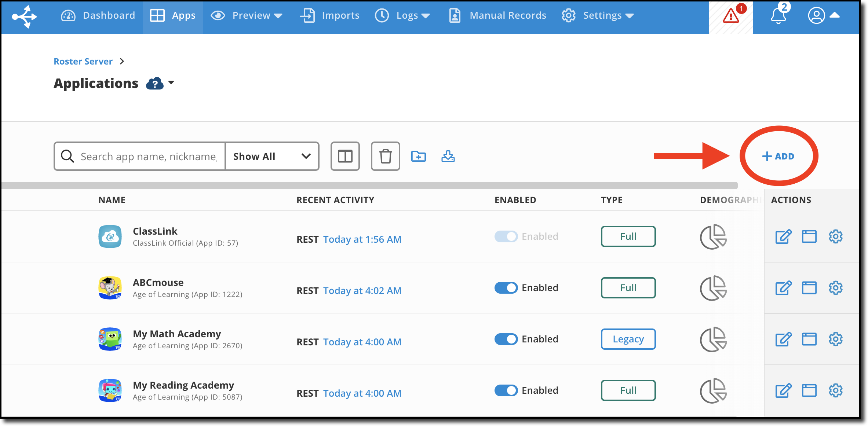The height and width of the screenshot is (426, 868).
Task: Click the trash can delete icon
Action: (x=385, y=156)
